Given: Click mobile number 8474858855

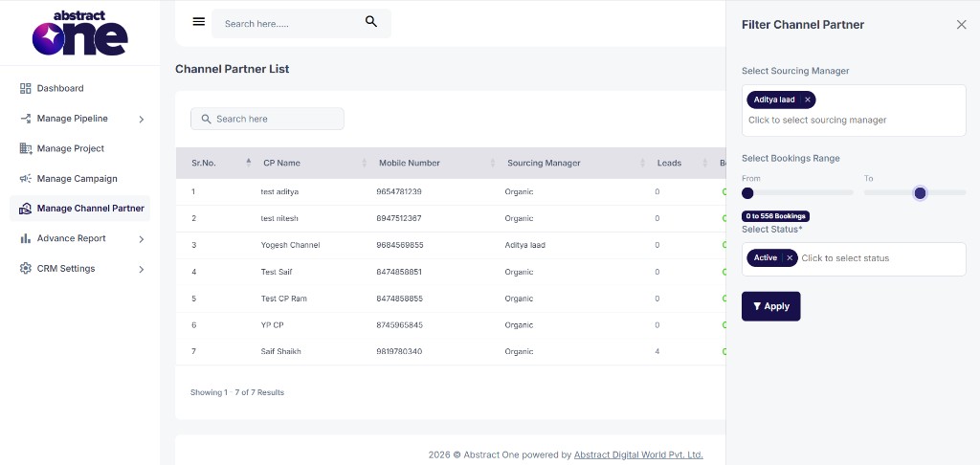Looking at the screenshot, I should click(x=399, y=299).
